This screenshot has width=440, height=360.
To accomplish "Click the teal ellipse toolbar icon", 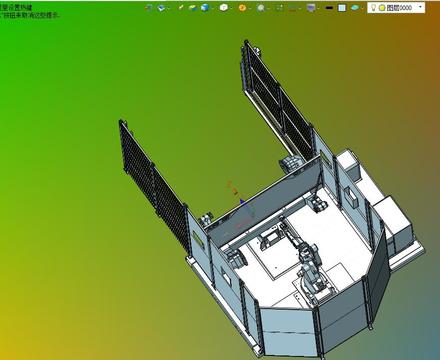I will pyautogui.click(x=355, y=8).
